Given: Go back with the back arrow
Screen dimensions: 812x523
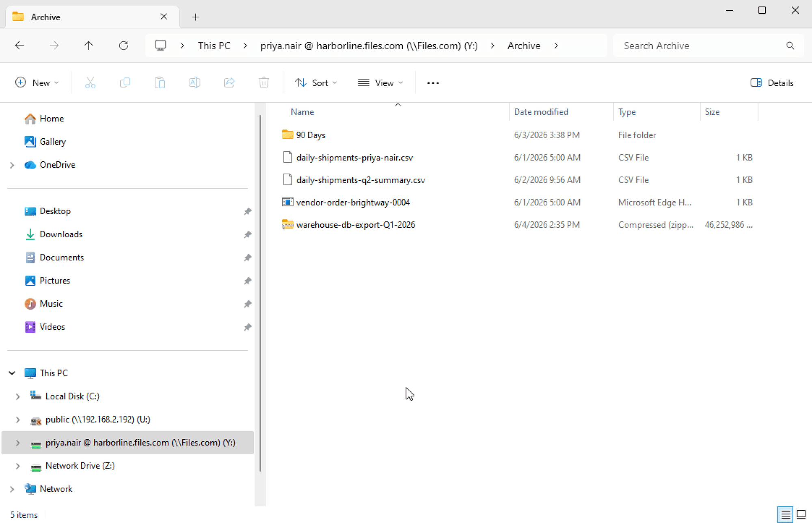Looking at the screenshot, I should [x=19, y=46].
